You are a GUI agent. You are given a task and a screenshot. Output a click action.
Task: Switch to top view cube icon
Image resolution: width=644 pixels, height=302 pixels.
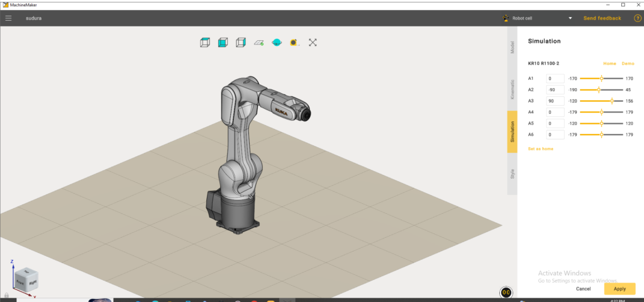tap(205, 42)
